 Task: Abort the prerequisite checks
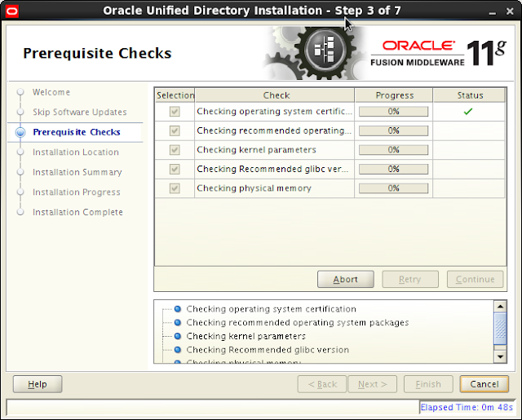[346, 279]
